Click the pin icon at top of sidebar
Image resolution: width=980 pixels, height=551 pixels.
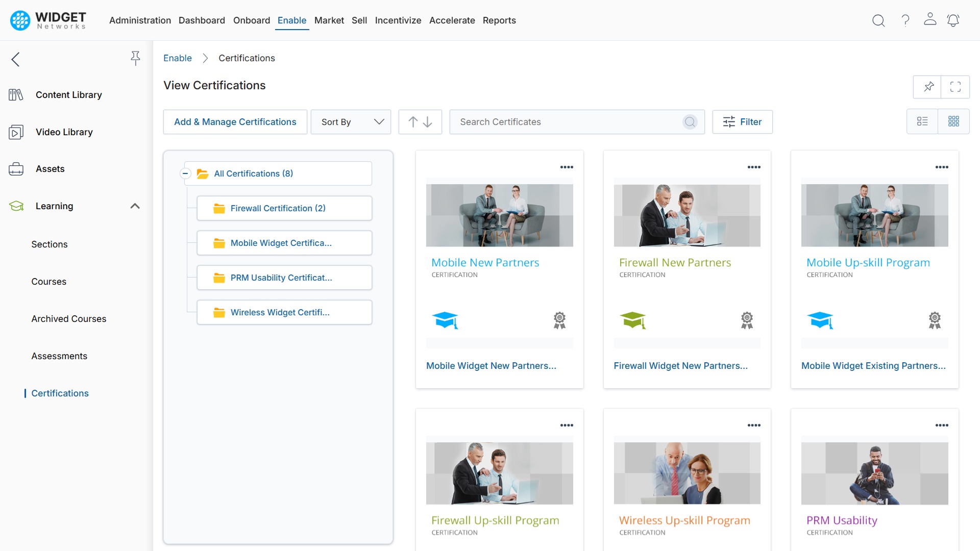(x=135, y=58)
